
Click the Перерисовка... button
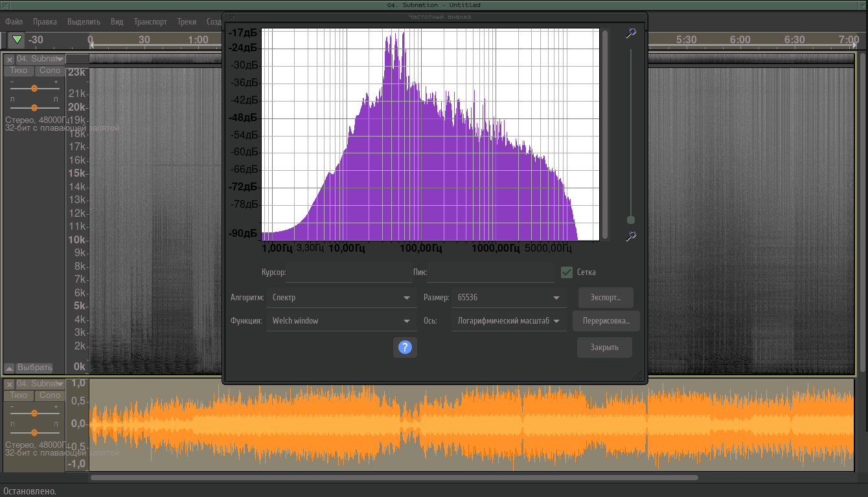tap(606, 321)
